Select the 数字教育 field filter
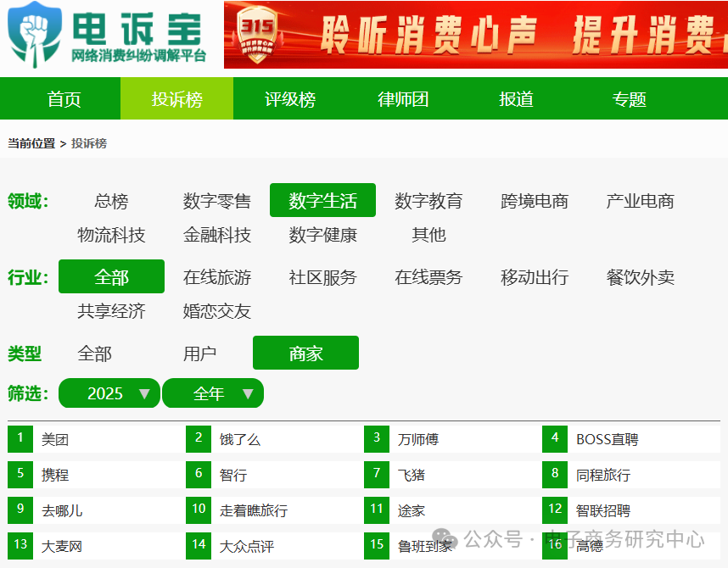Screen dimensions: 728x568 (x=429, y=200)
